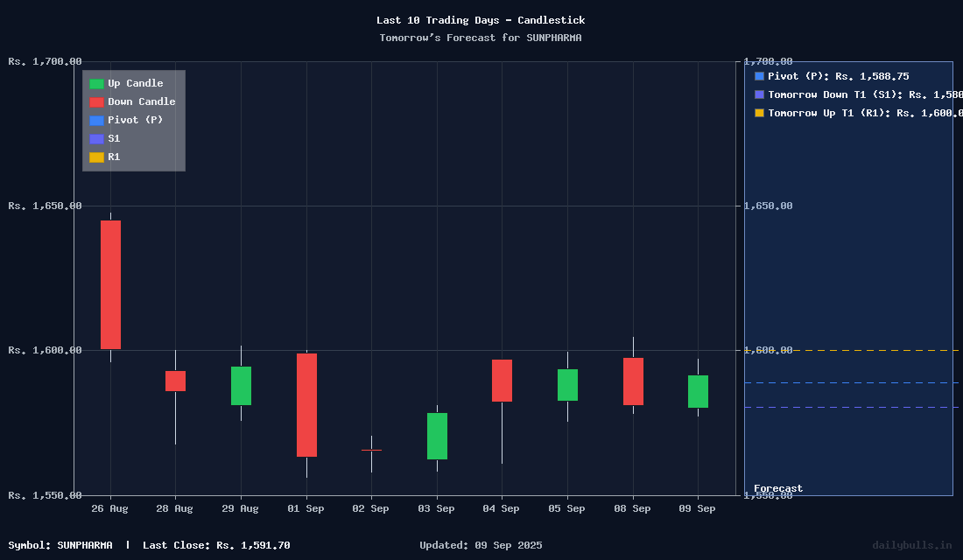Select the 01 Sep red candle
Viewport: 963px width, 560px height.
click(x=306, y=405)
